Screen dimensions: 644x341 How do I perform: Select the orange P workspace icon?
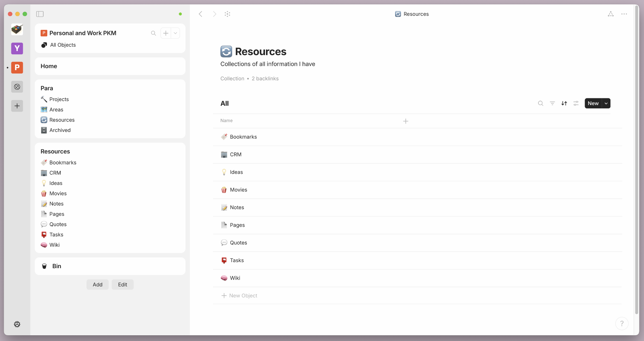(17, 67)
